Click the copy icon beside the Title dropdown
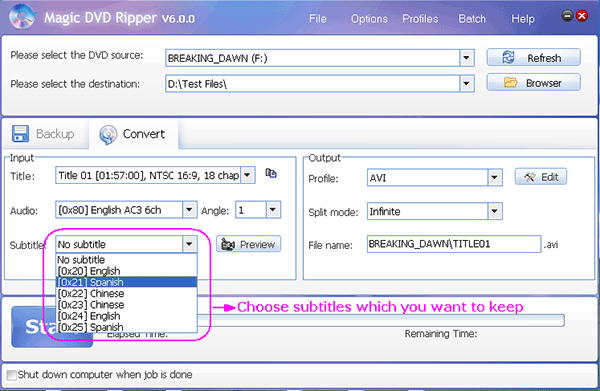600x391 pixels. (x=271, y=173)
